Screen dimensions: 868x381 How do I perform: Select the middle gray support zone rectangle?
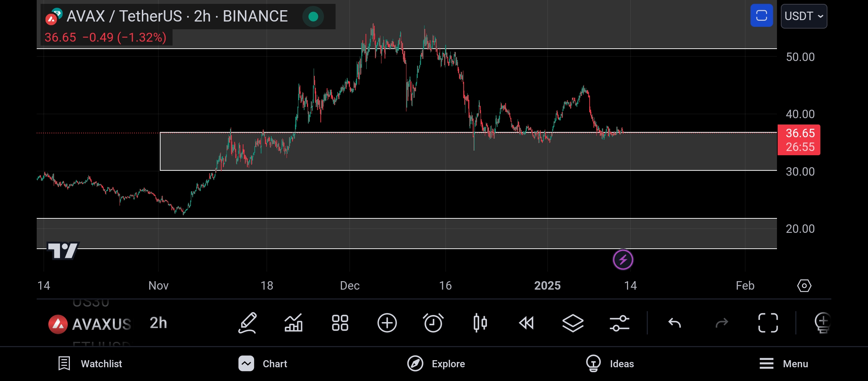(468, 152)
